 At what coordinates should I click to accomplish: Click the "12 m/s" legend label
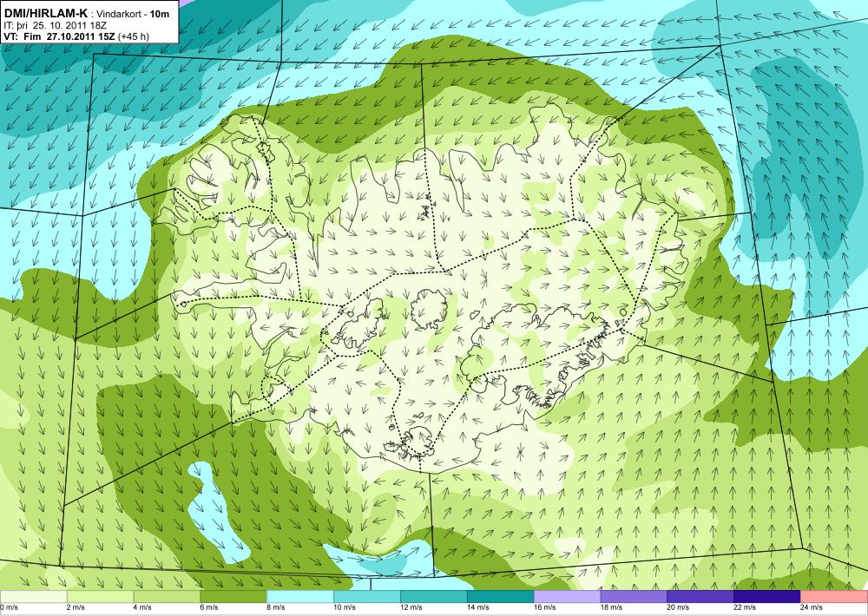[411, 607]
